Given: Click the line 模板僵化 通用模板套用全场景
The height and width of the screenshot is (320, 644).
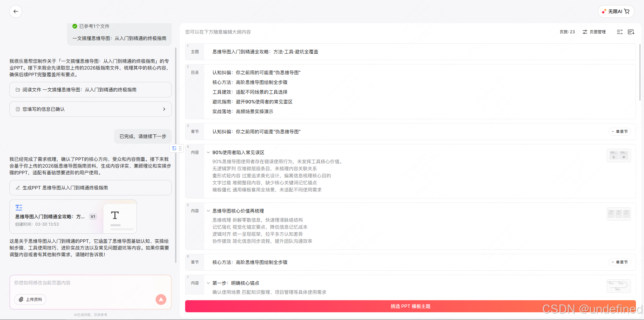Looking at the screenshot, I should [267, 190].
